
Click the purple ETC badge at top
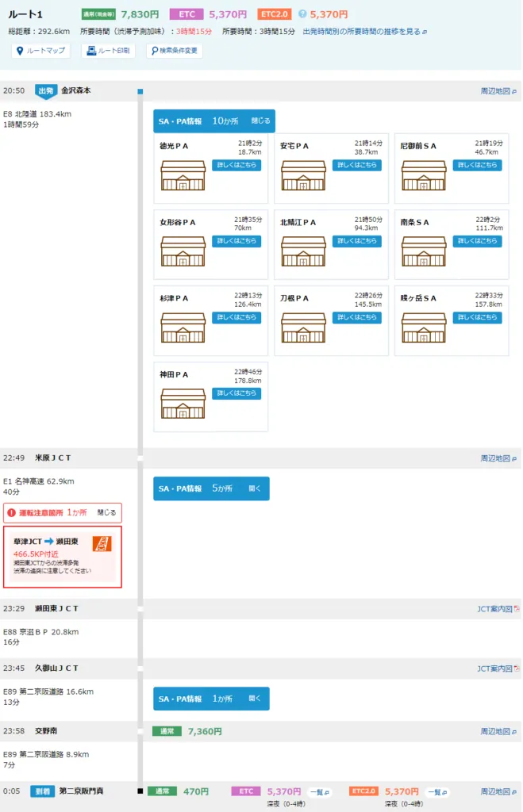[x=187, y=14]
